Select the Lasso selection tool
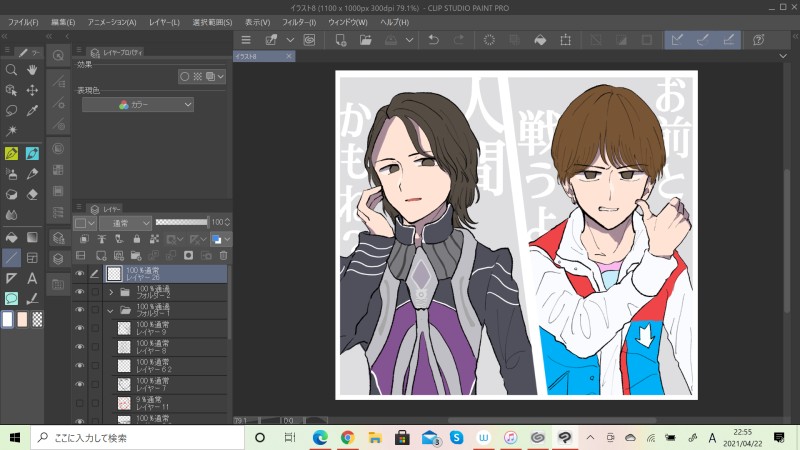The image size is (800, 450). (11, 110)
